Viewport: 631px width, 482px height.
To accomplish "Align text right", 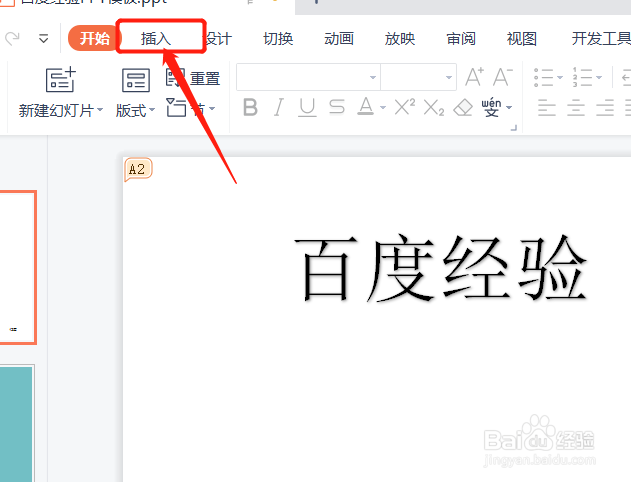I will pyautogui.click(x=605, y=108).
